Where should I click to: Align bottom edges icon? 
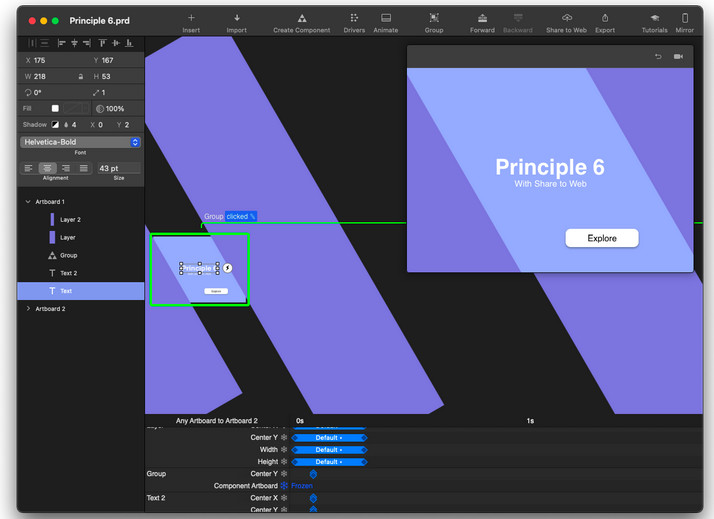tap(129, 43)
